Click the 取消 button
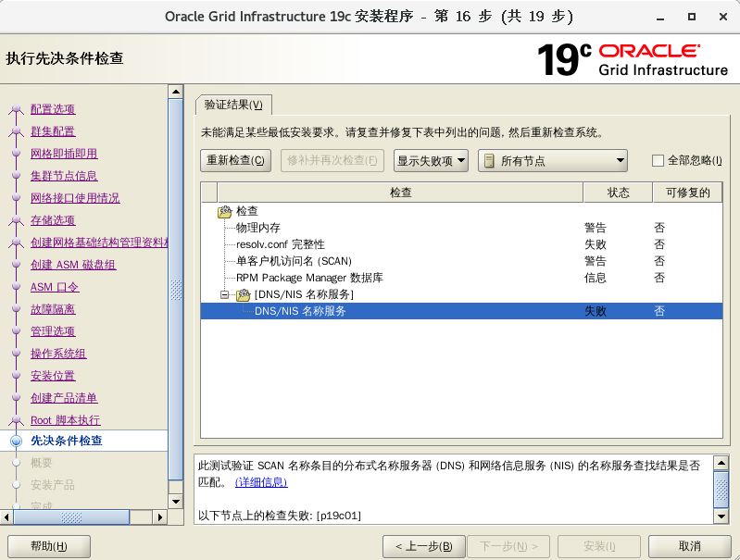740x560 pixels. [689, 546]
